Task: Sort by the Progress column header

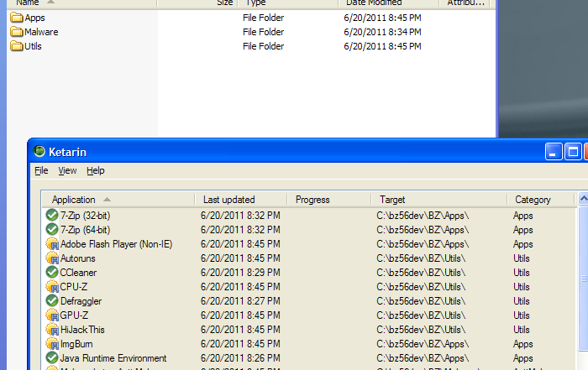Action: [x=329, y=200]
